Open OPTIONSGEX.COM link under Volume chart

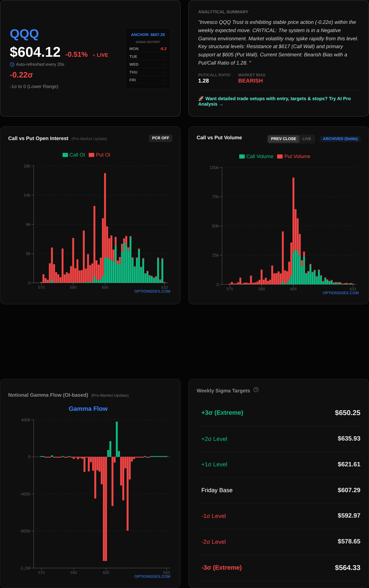pyautogui.click(x=340, y=293)
